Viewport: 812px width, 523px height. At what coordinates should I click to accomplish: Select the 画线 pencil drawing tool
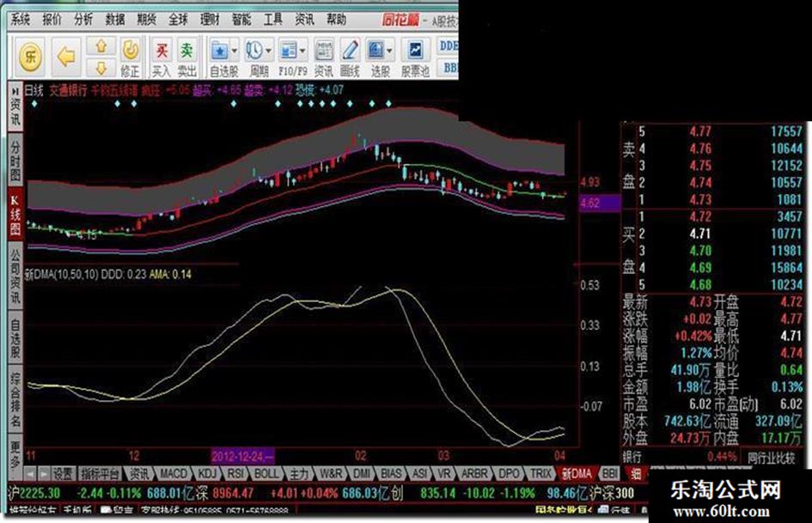click(x=350, y=58)
